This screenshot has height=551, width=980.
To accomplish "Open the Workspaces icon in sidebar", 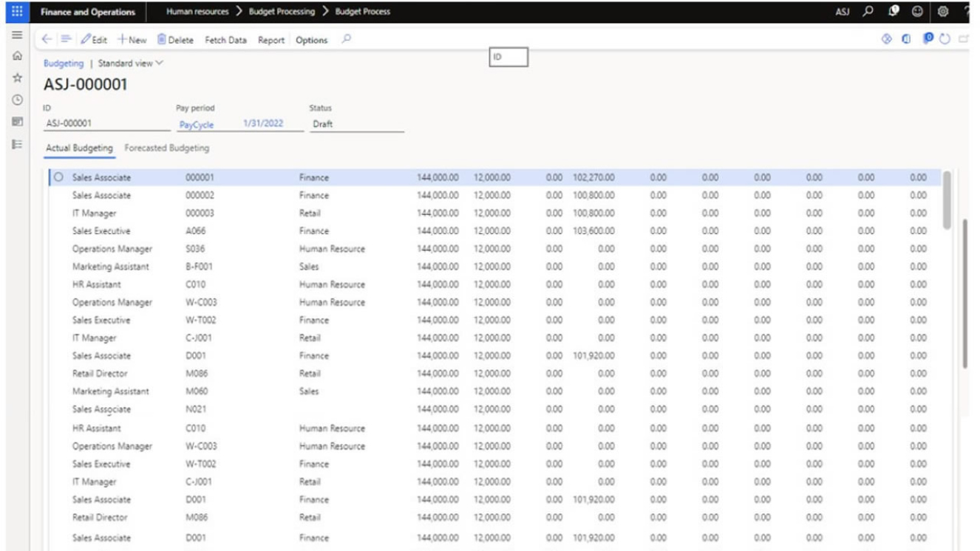I will click(x=17, y=122).
